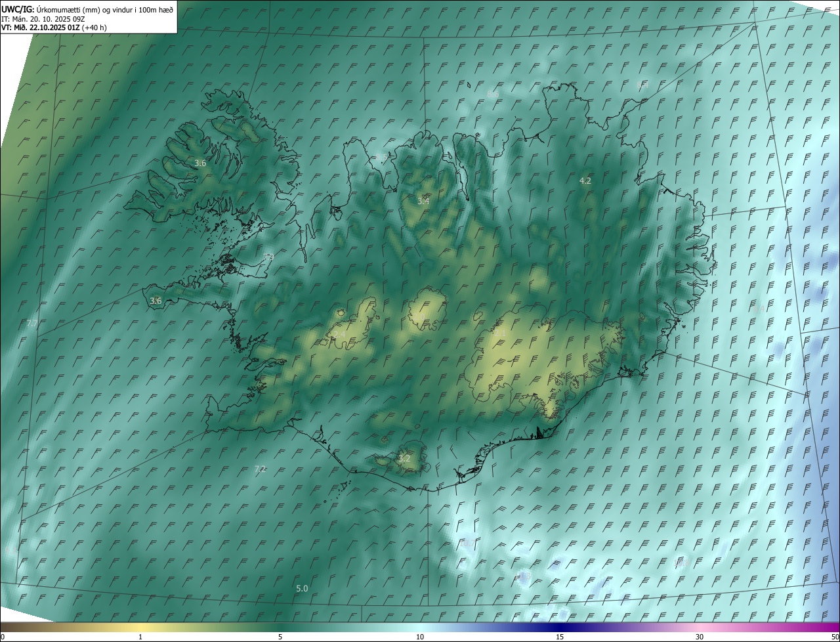Click the 'IT: Mán. 20. 10. 2025 09Z' line
Viewport: 840px width, 642px height.
tap(45, 19)
